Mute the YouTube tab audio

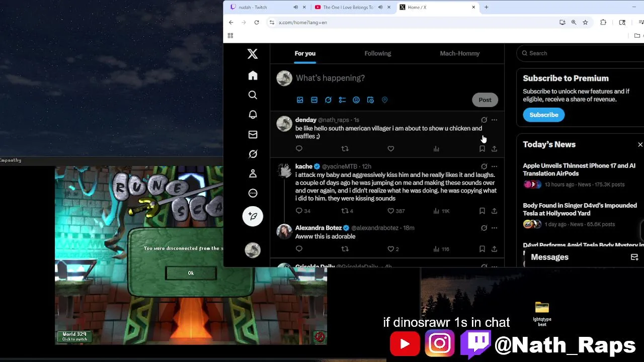click(380, 7)
